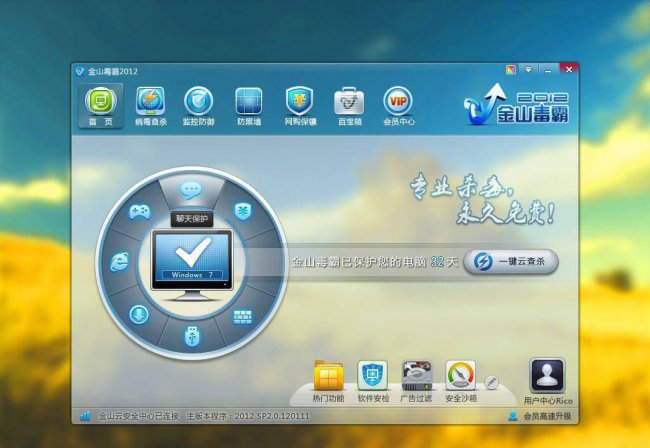
Task: Click version text 2012 SP2.0.120111
Action: 272,416
